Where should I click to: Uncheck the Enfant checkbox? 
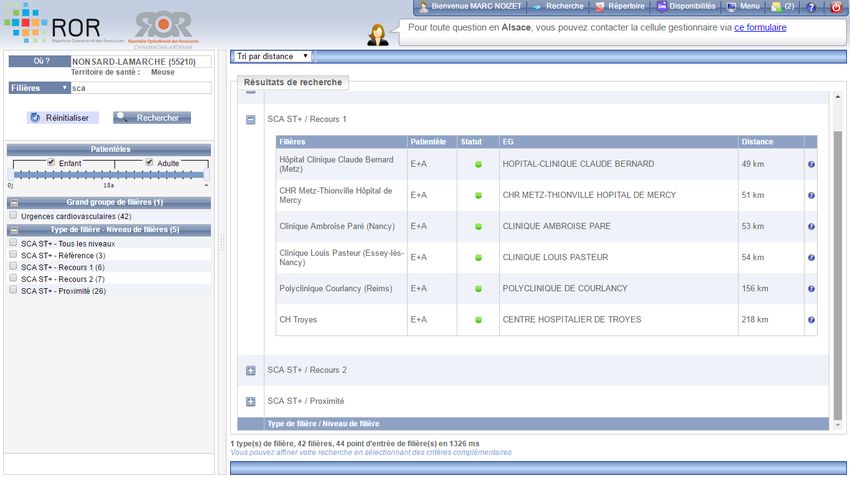tap(52, 162)
